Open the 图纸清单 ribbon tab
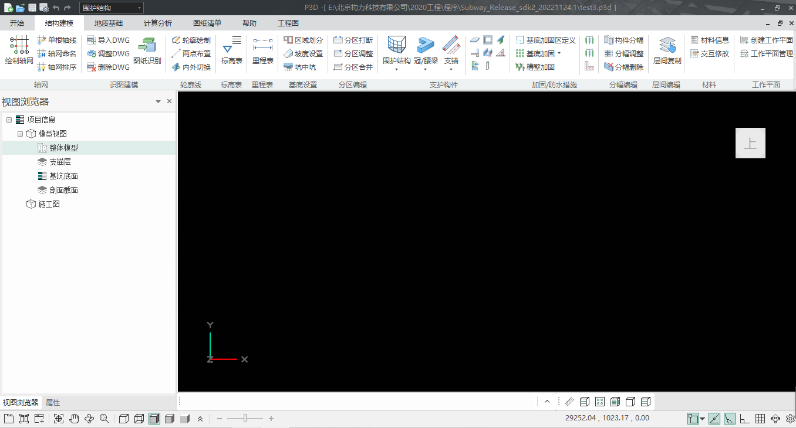This screenshot has width=796, height=428. pos(207,23)
